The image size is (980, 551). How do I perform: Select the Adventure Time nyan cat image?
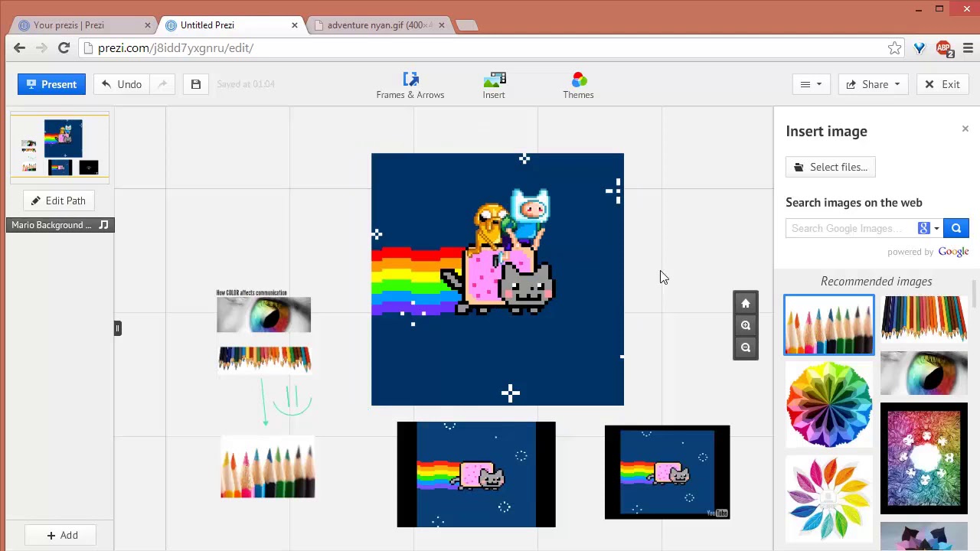(x=498, y=279)
